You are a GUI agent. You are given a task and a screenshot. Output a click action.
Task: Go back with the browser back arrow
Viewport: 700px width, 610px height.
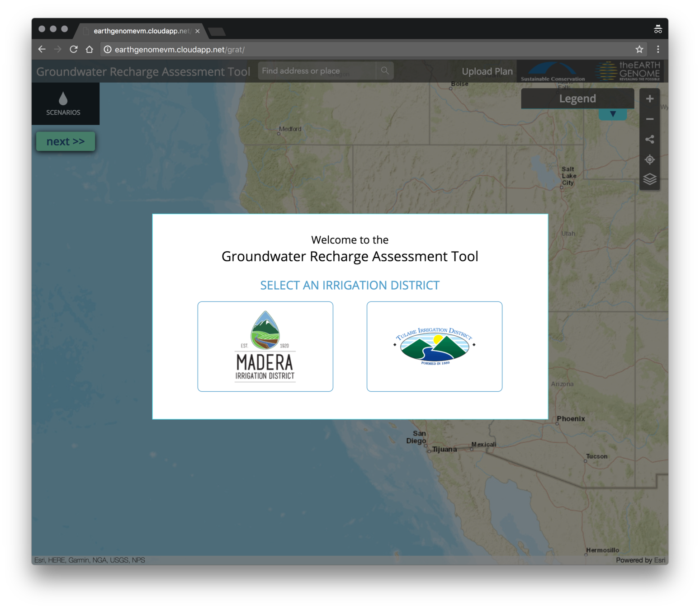42,49
